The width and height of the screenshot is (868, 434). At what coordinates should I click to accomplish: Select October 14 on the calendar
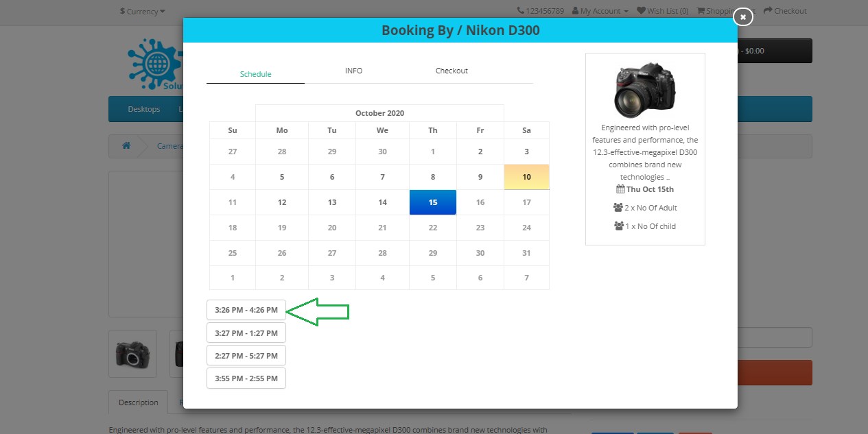click(382, 202)
